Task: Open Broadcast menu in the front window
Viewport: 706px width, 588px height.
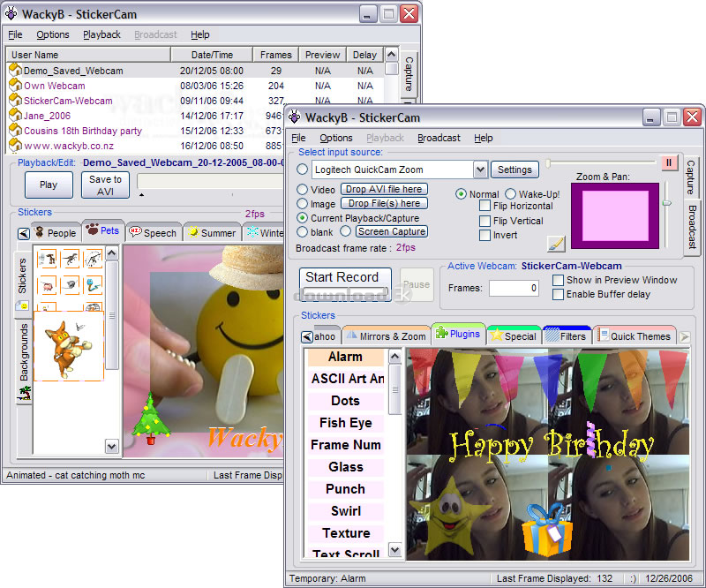Action: pos(439,138)
